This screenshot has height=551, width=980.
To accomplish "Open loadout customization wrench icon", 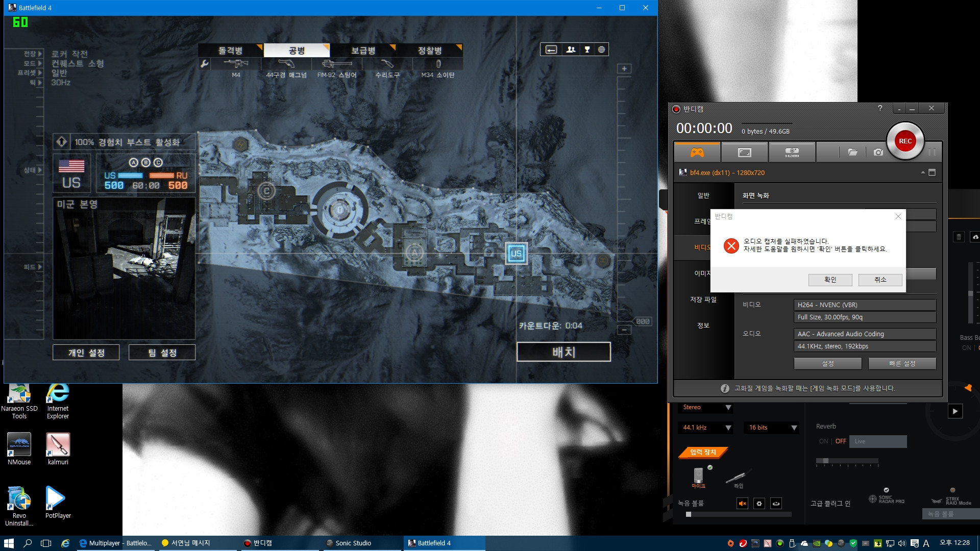I will click(204, 64).
